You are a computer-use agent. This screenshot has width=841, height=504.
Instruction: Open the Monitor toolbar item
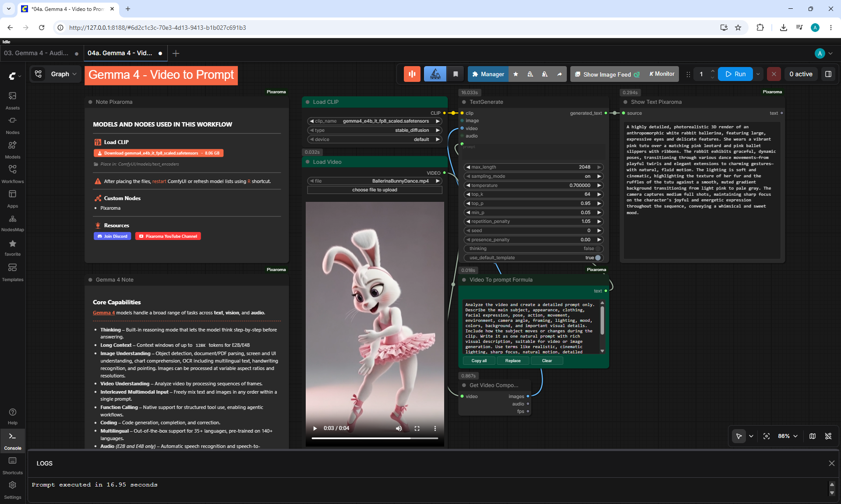coord(661,74)
